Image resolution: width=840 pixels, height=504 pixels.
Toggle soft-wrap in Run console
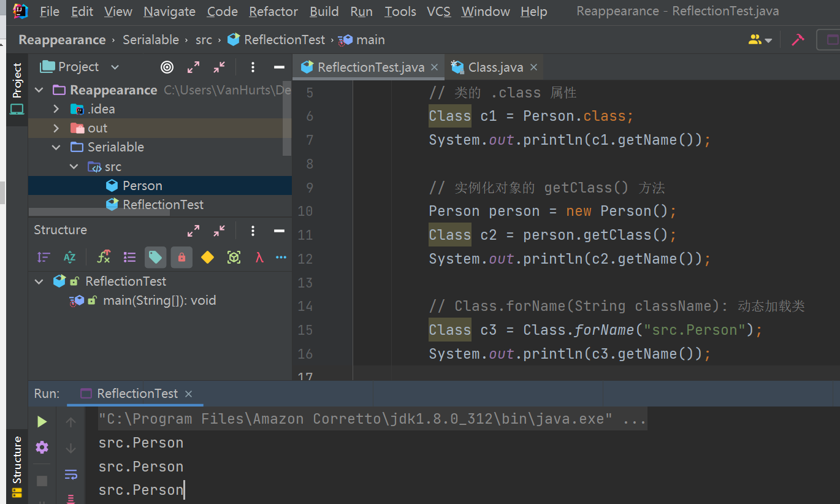click(71, 474)
